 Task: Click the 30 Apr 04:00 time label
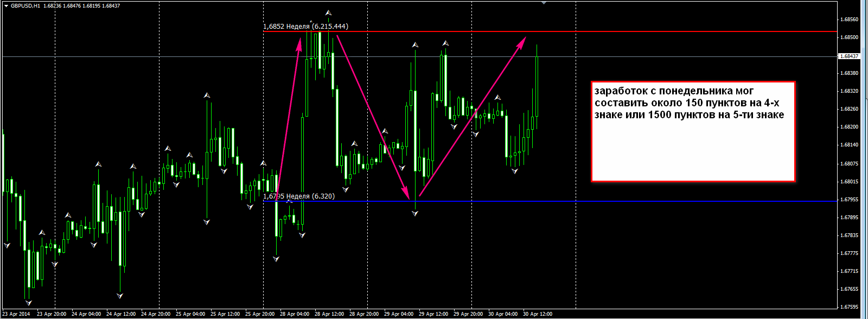click(x=503, y=314)
